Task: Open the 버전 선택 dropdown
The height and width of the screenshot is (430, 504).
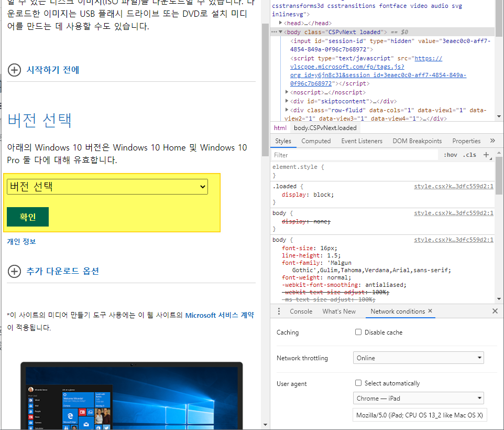Action: (x=107, y=187)
